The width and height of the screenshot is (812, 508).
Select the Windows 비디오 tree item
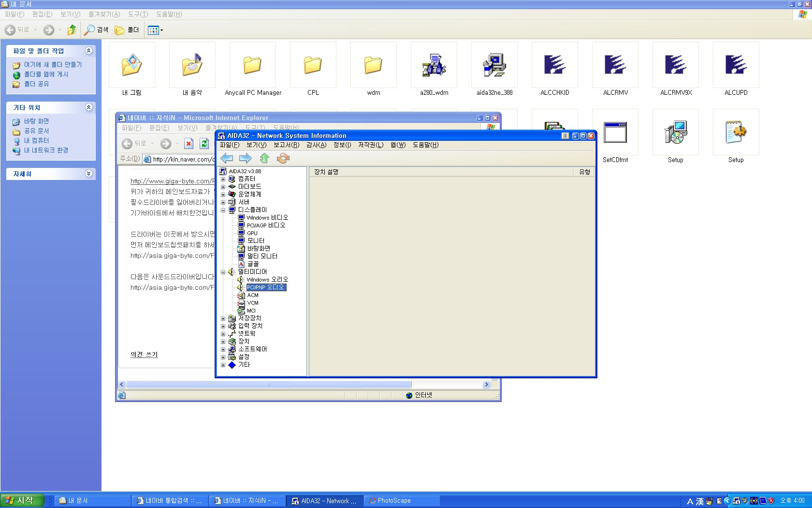point(267,218)
